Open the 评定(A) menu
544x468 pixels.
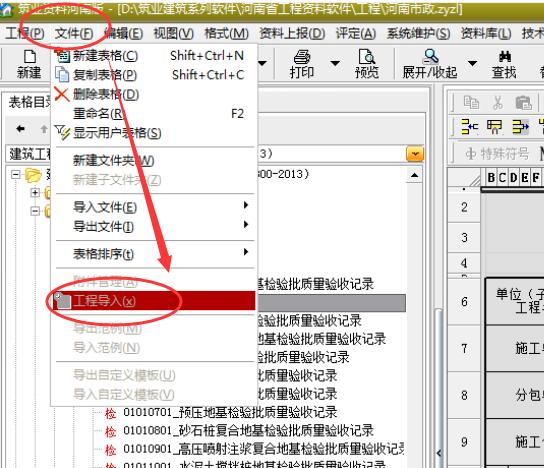[356, 34]
